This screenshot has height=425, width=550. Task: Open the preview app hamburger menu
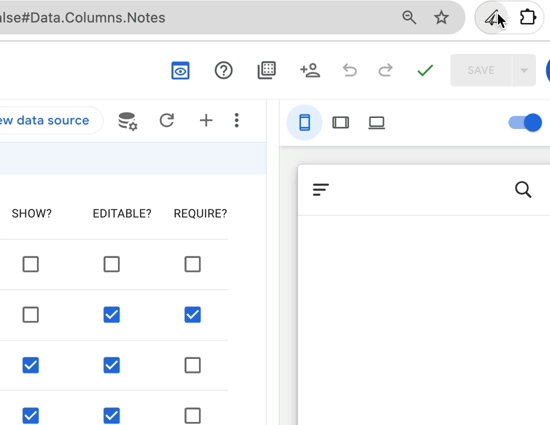click(x=321, y=190)
